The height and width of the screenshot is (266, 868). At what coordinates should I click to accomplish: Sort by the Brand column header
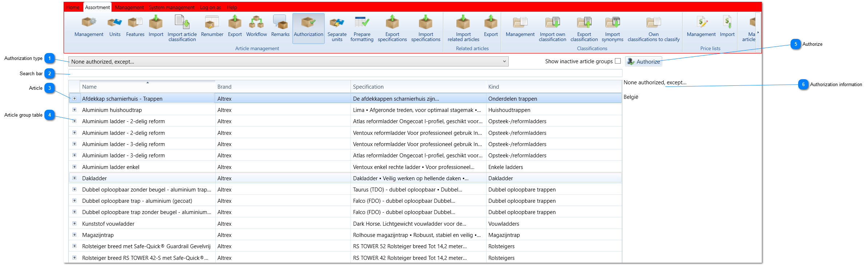point(283,86)
